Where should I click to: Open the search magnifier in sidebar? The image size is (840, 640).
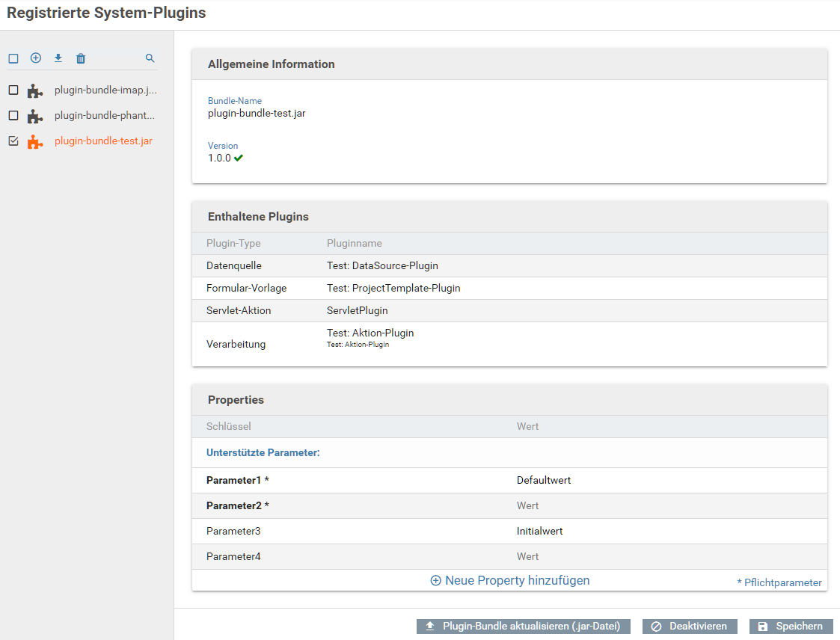tap(150, 58)
